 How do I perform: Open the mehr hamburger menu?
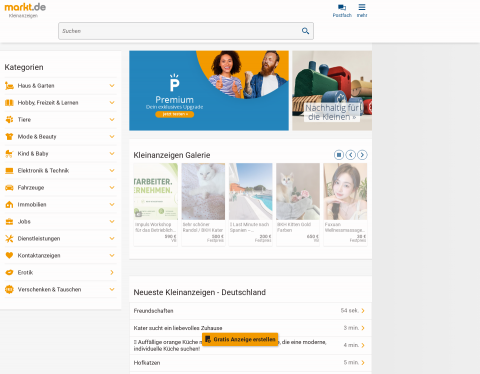(x=362, y=7)
